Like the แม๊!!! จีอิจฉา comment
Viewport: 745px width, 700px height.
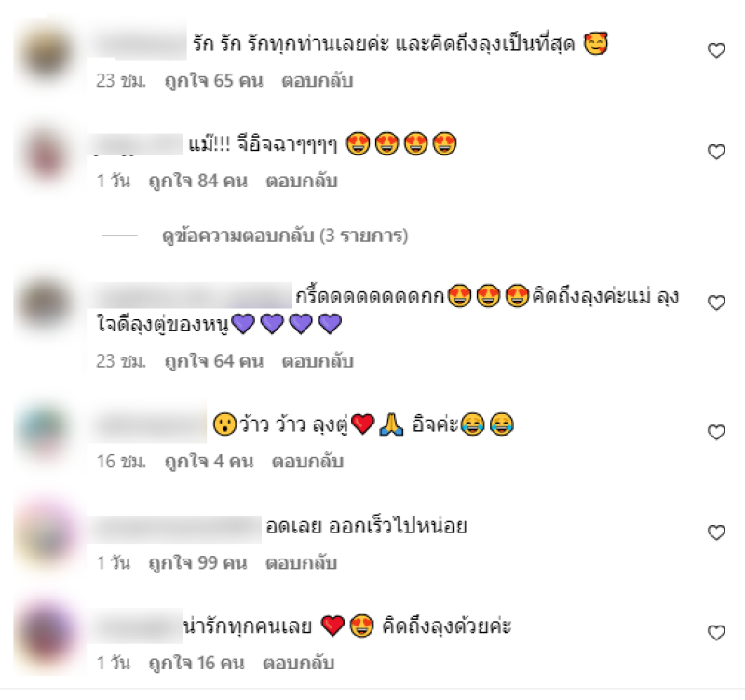point(716,152)
